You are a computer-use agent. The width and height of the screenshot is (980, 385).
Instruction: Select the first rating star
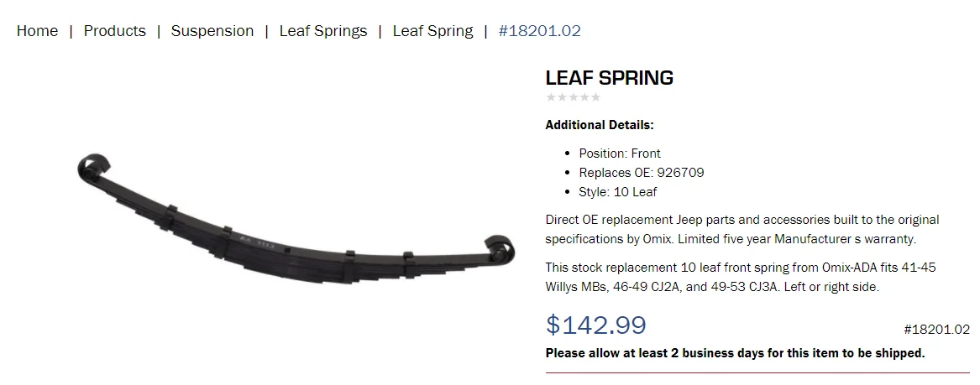pyautogui.click(x=551, y=96)
